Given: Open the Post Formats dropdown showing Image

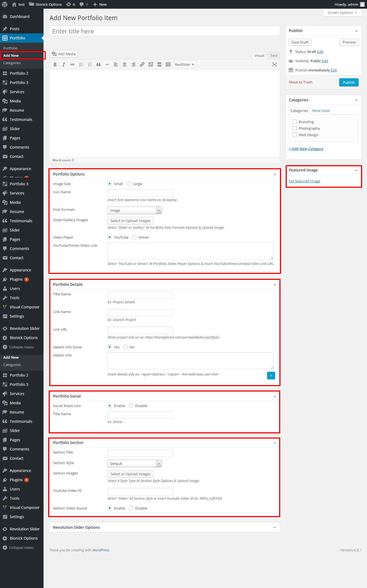Looking at the screenshot, I should [x=134, y=211].
